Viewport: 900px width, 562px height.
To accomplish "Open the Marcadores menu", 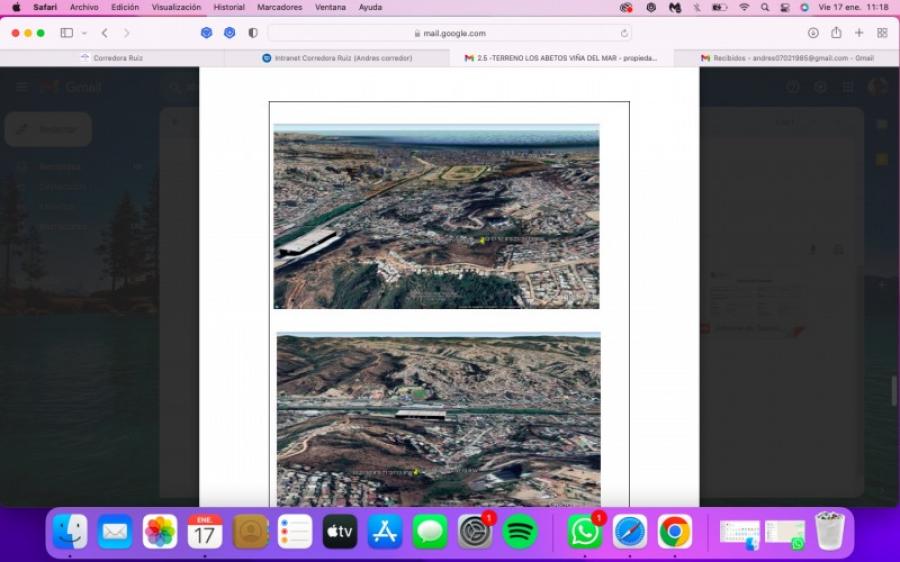I will click(280, 7).
